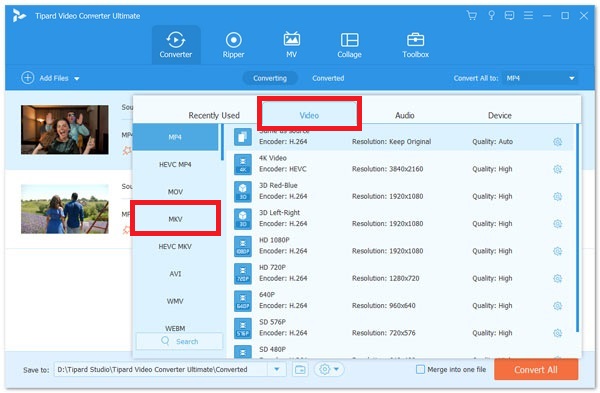Click the SD 480P preset icon
The width and height of the screenshot is (600, 393).
(243, 352)
